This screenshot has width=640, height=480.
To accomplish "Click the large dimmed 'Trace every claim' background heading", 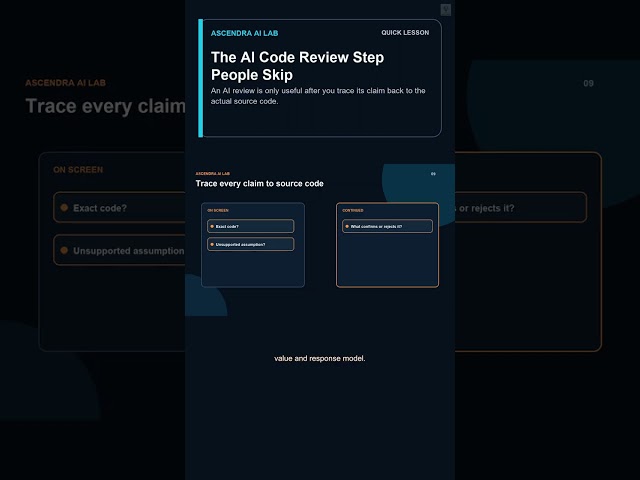I will pos(105,106).
